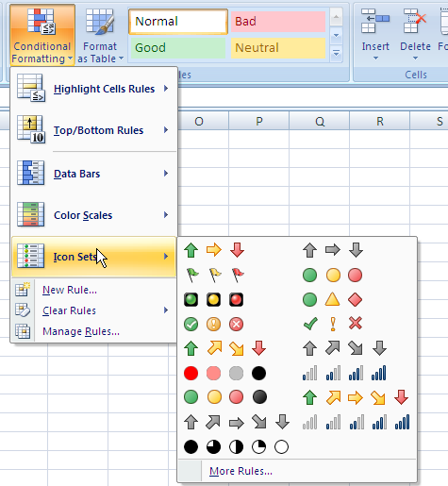Apply the Normal cell style

178,22
